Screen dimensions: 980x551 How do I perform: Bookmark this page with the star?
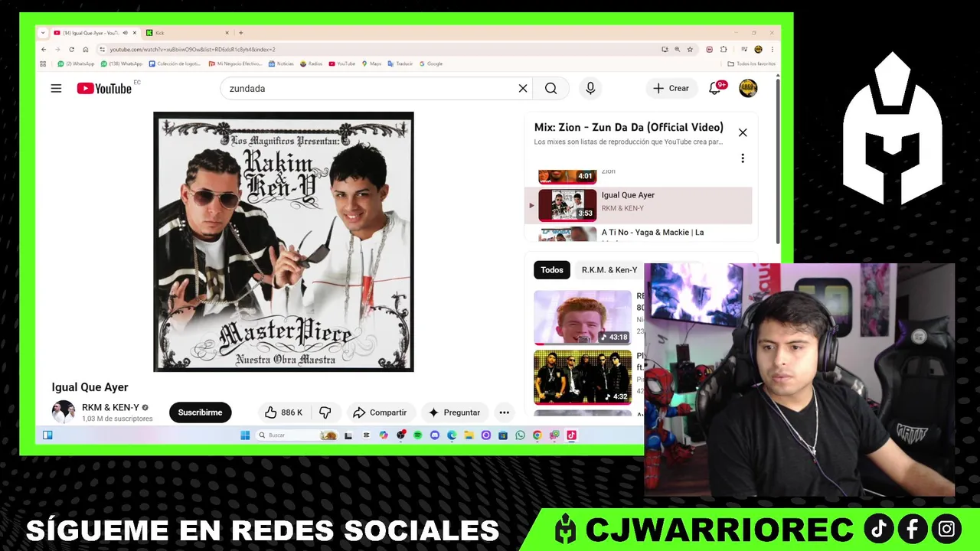click(x=690, y=50)
